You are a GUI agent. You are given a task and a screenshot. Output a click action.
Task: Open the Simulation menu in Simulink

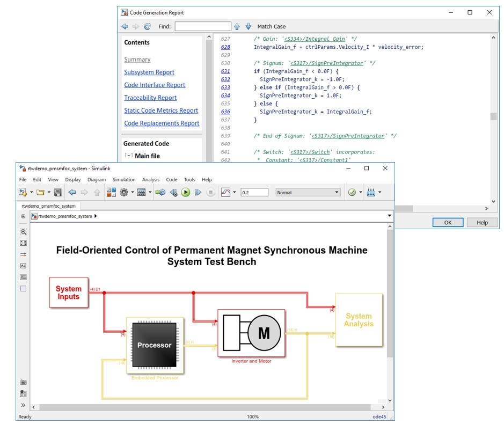[124, 179]
